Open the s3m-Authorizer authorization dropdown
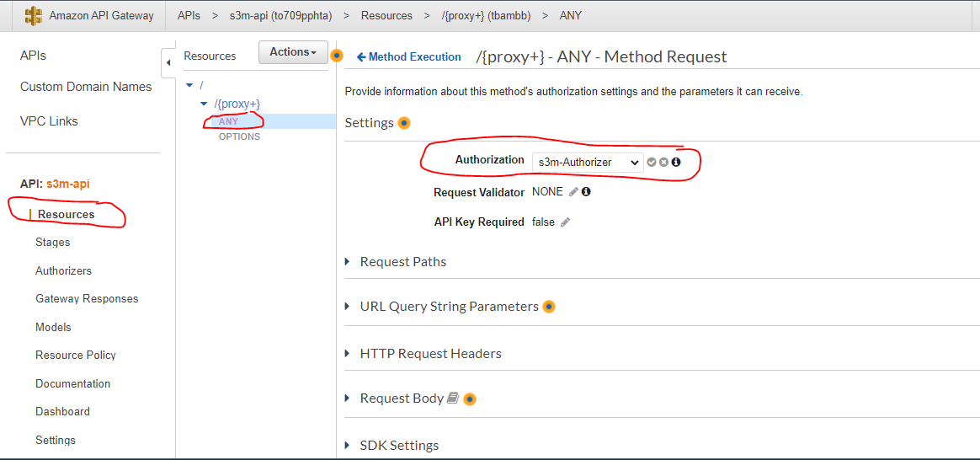The image size is (980, 460). tap(588, 163)
